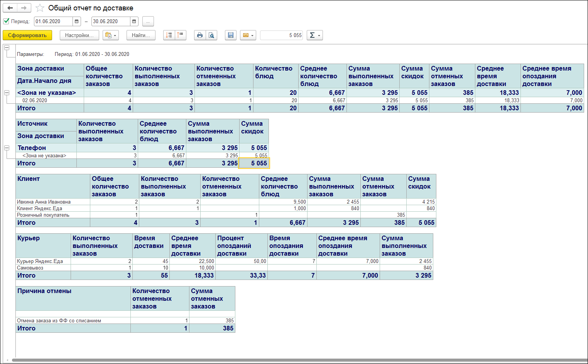Click the Найти search button
Screen dimensions: 588x364
[x=141, y=35]
